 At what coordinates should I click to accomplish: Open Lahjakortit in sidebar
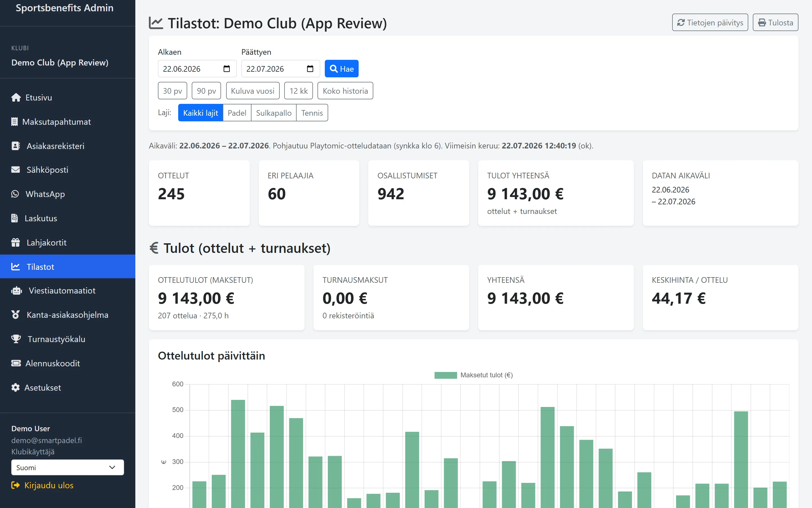[67, 242]
